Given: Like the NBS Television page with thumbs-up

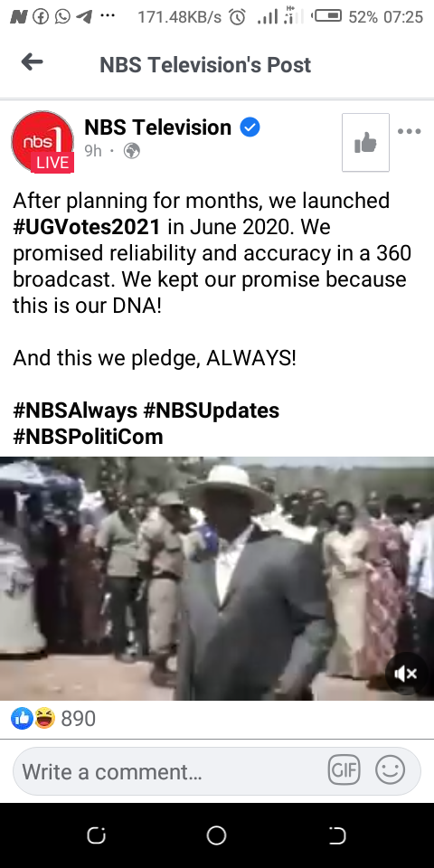Looking at the screenshot, I should (365, 142).
